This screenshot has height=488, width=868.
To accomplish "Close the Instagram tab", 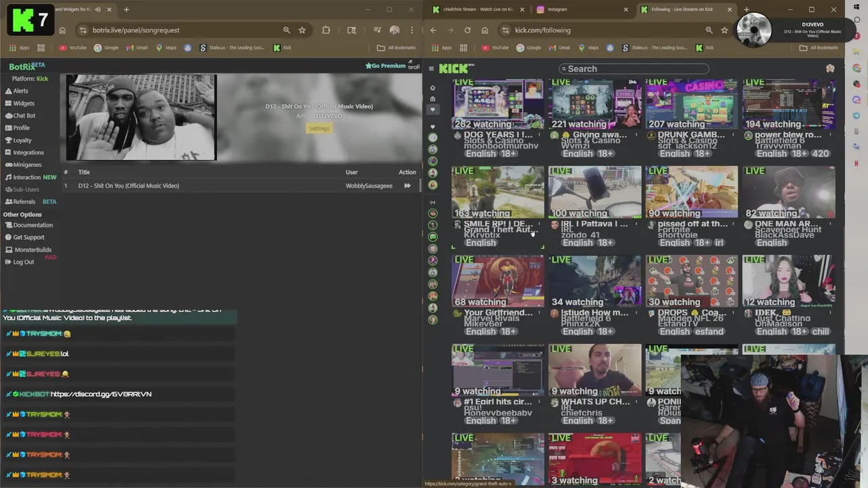I will click(x=625, y=9).
